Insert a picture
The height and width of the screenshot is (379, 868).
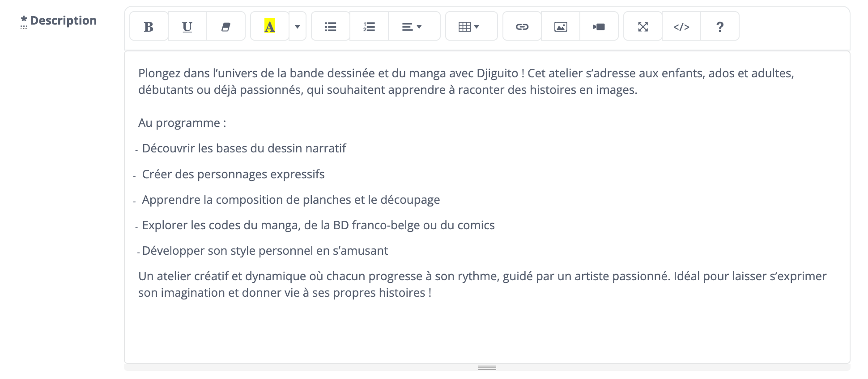(x=561, y=26)
